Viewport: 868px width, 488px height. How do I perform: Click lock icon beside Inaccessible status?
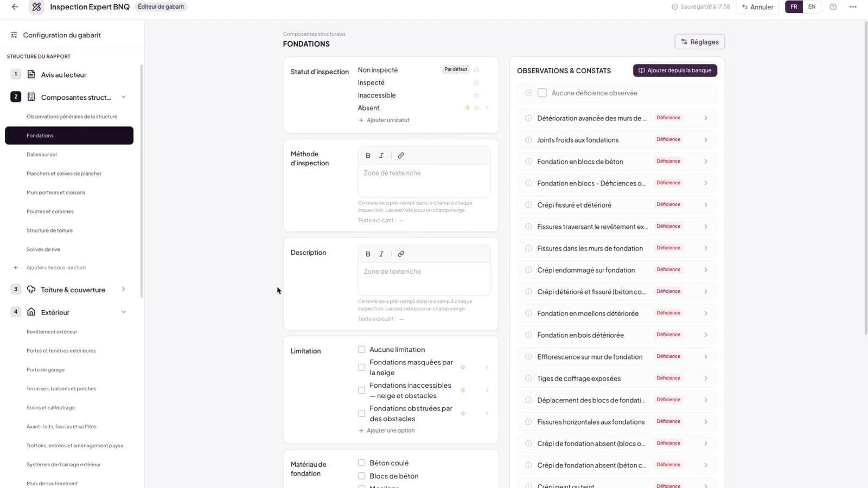(x=476, y=95)
